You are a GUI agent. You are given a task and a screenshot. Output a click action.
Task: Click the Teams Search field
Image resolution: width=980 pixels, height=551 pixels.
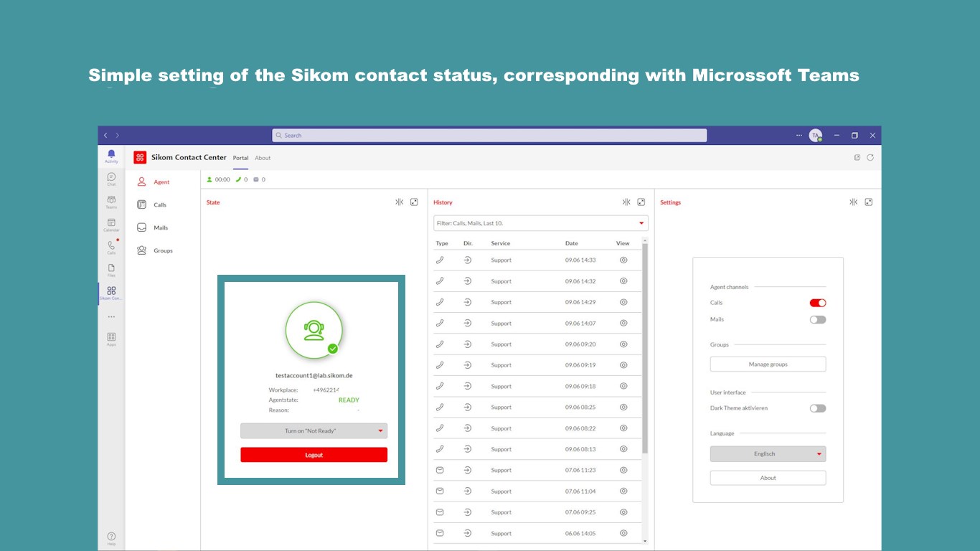[489, 135]
